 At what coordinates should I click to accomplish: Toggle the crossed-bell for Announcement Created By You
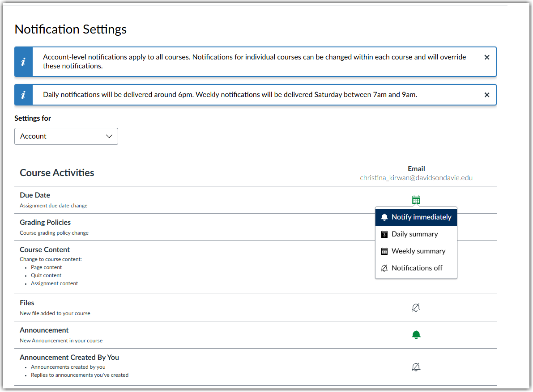point(416,367)
